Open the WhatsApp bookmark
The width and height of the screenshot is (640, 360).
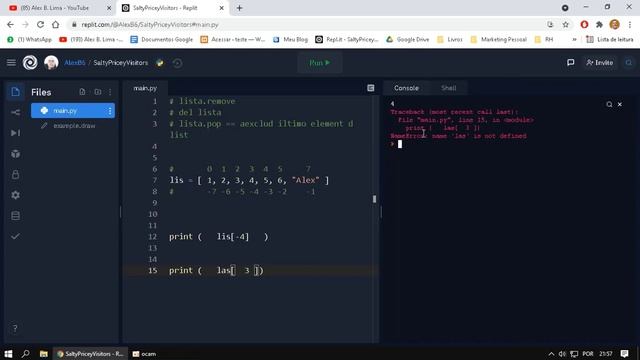tap(29, 39)
